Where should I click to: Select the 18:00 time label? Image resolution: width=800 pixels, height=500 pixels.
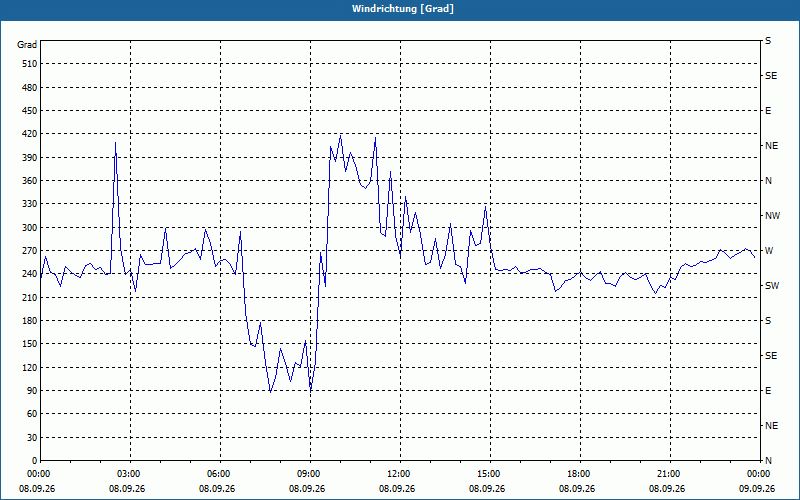580,473
